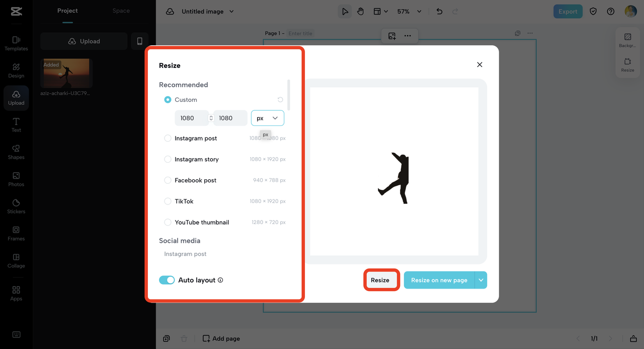Open the Stickers panel in sidebar
This screenshot has width=644, height=349.
point(16,206)
